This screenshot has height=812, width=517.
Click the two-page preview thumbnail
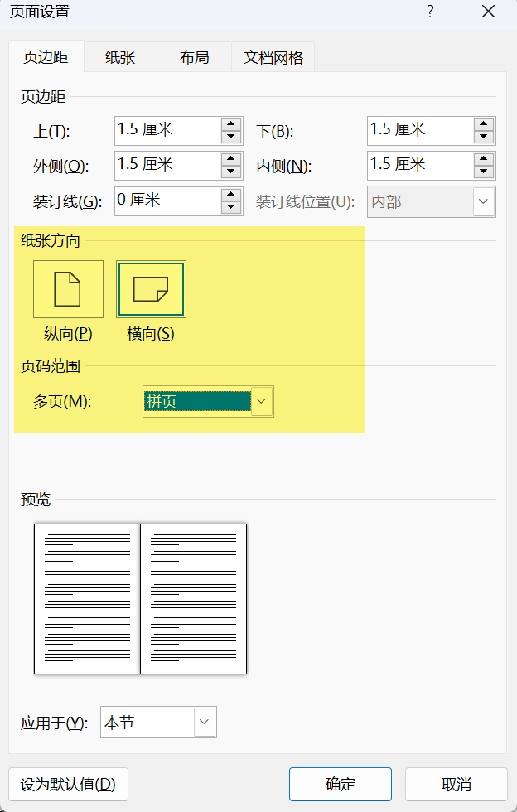coord(140,598)
